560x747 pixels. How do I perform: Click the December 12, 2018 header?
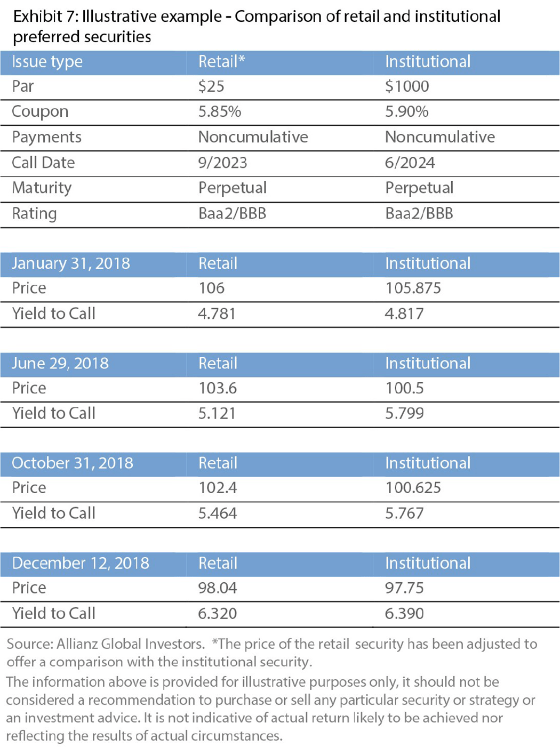(81, 563)
